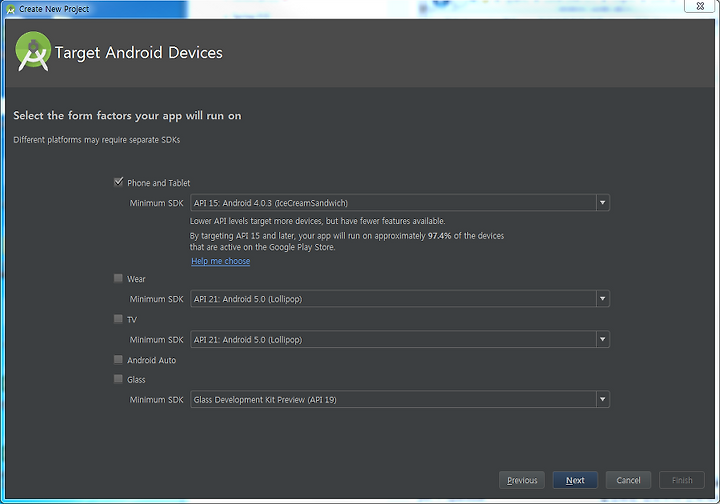The image size is (720, 504).
Task: Open TV Minimum SDK dropdown arrow
Action: click(602, 339)
